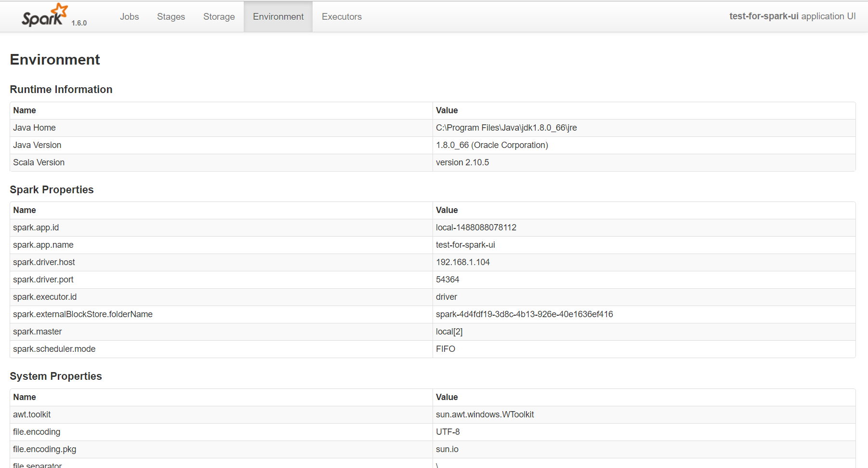Switch to the Stages tab
The height and width of the screenshot is (468, 868).
click(171, 17)
